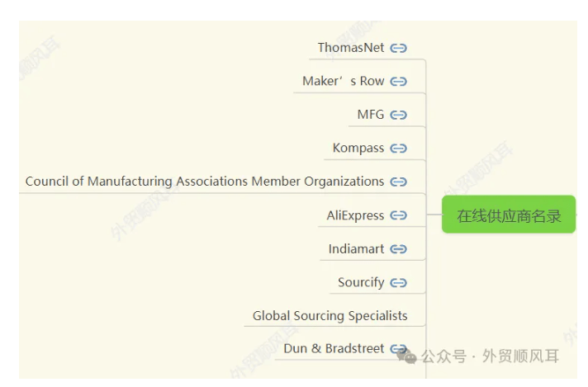Select the MFG topic node
This screenshot has width=588, height=387.
(371, 115)
